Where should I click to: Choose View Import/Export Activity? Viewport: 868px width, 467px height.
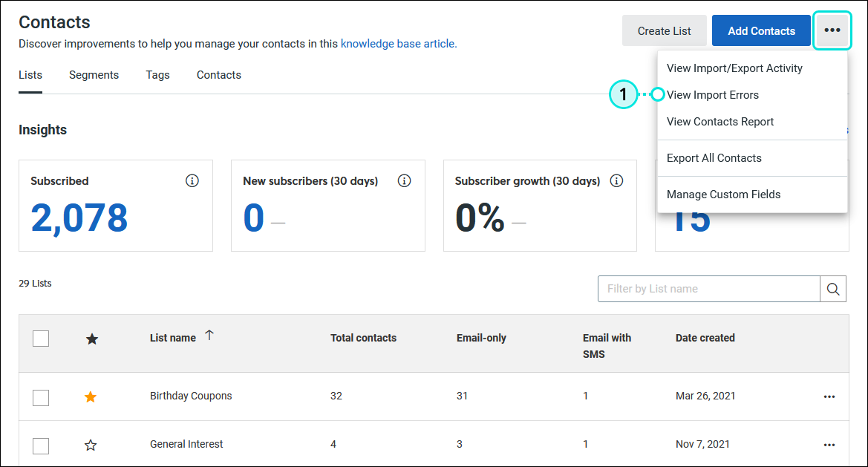click(734, 68)
